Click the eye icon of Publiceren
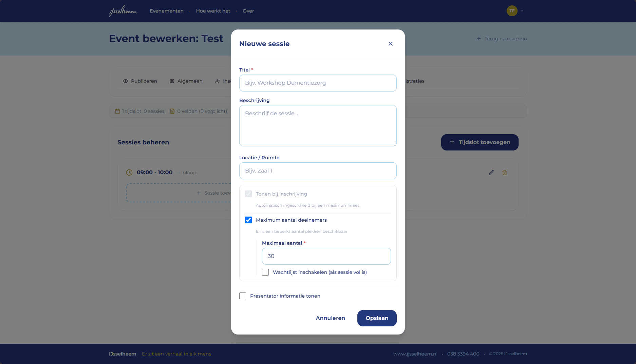 126,81
